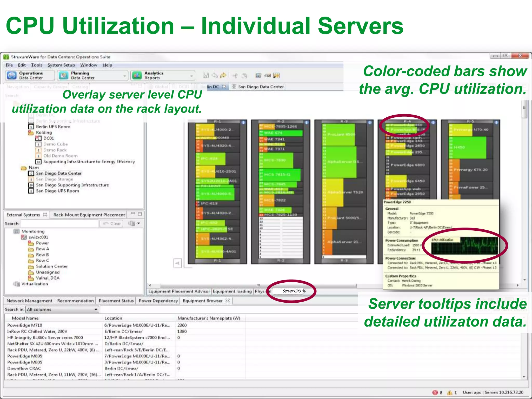Image resolution: width=532 pixels, height=399 pixels.
Task: Click the blue info icon on rack R-5
Action: (x=496, y=122)
